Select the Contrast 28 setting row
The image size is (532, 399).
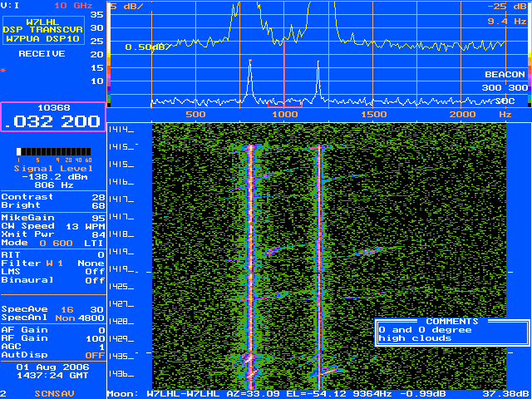coord(53,197)
